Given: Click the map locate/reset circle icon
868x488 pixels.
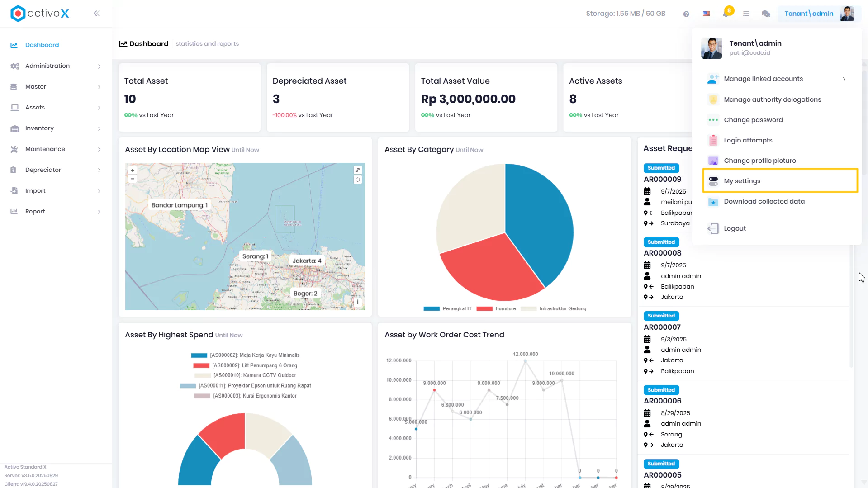Looking at the screenshot, I should [358, 180].
